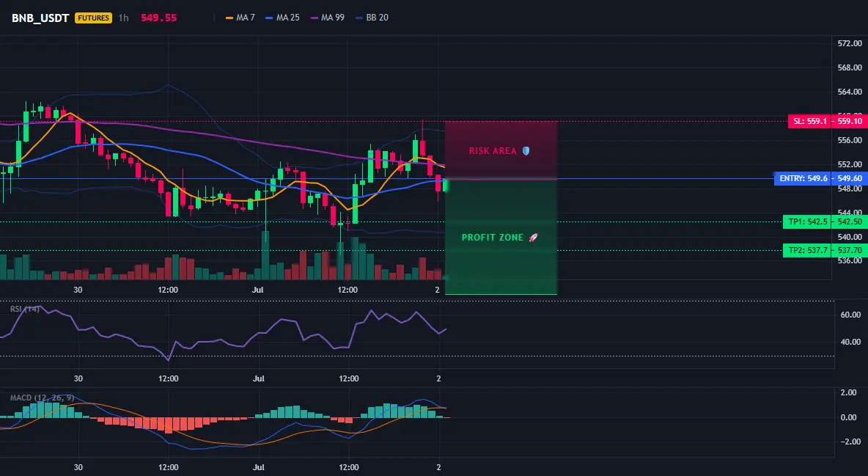Click the RSI 40.00 axis value

click(x=851, y=342)
